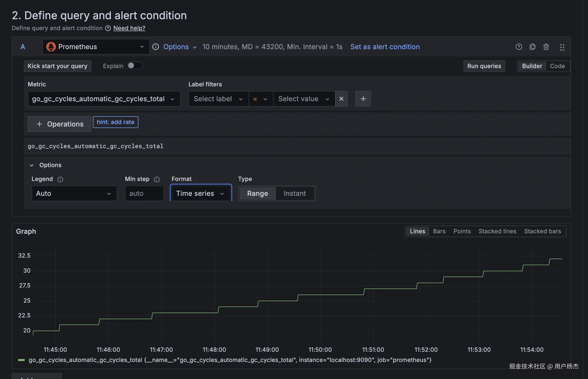Click the Legend info icon

pyautogui.click(x=60, y=180)
